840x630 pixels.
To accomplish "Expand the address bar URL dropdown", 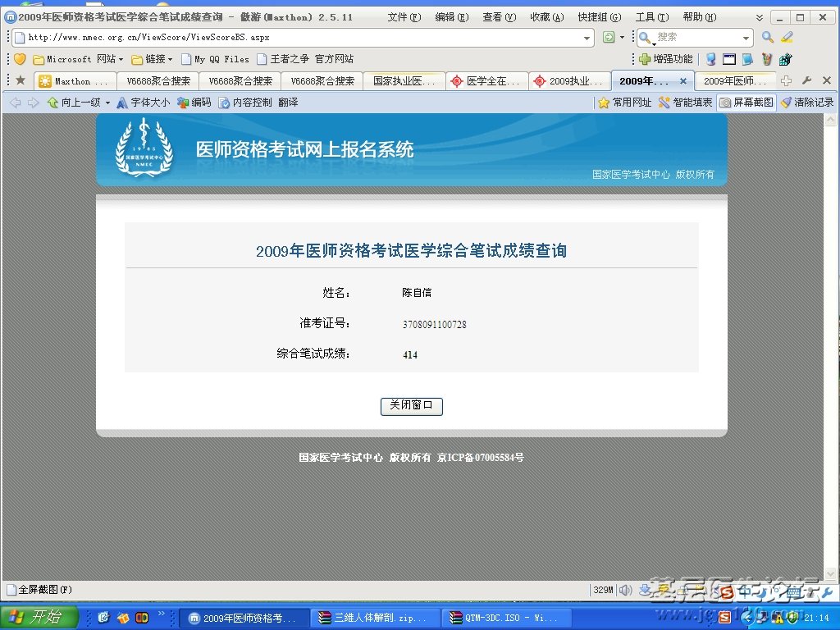I will [x=587, y=38].
